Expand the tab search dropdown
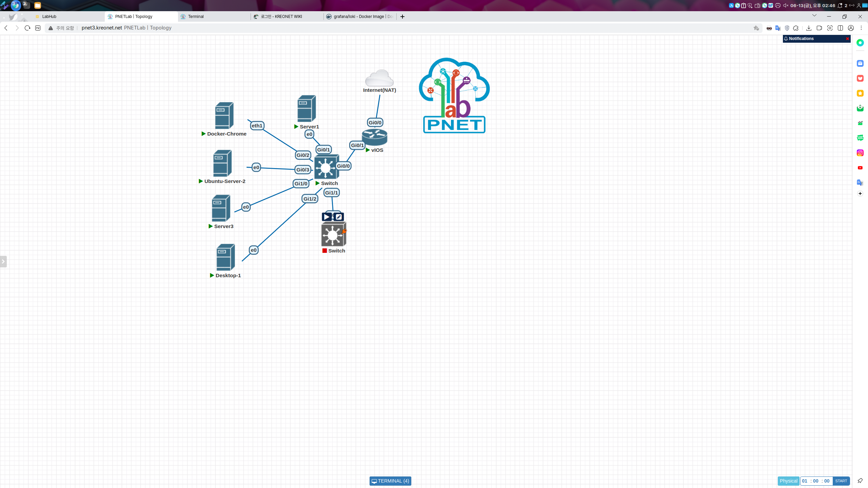 (x=814, y=16)
